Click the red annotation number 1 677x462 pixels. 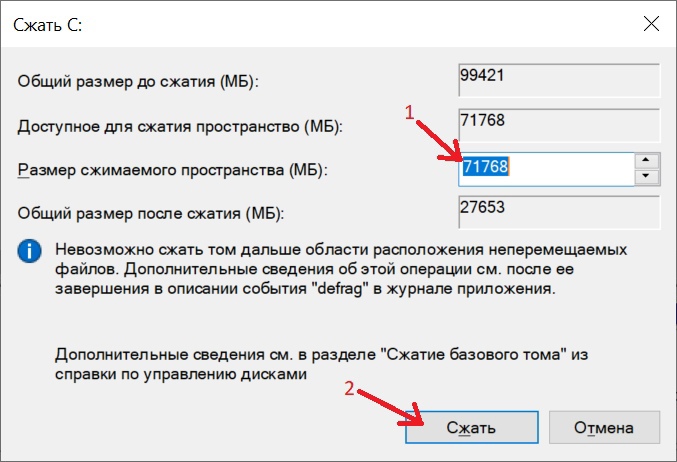[x=409, y=115]
